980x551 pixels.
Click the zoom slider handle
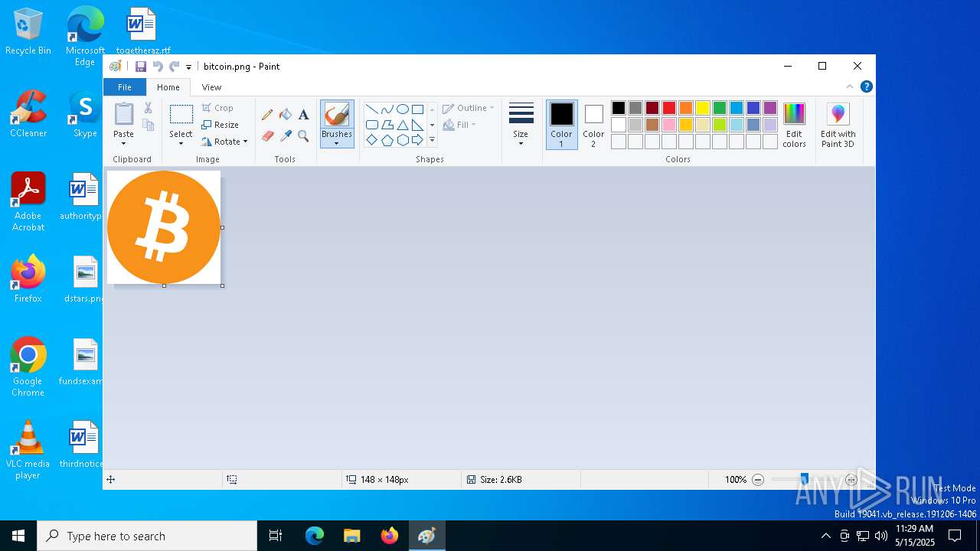(804, 480)
